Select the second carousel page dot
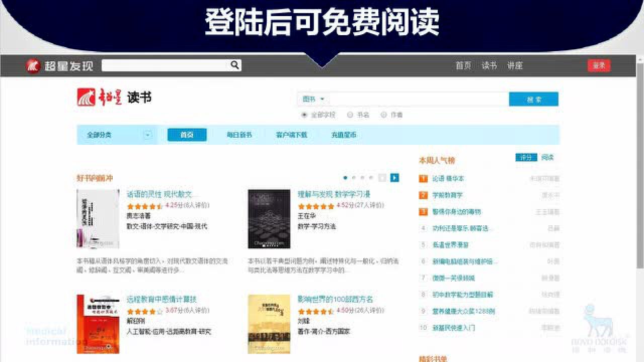The height and width of the screenshot is (362, 644). tap(354, 177)
